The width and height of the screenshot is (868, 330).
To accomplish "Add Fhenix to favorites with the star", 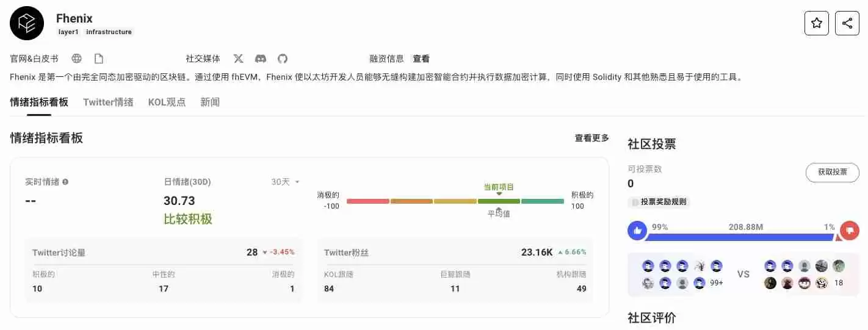I will tap(816, 23).
